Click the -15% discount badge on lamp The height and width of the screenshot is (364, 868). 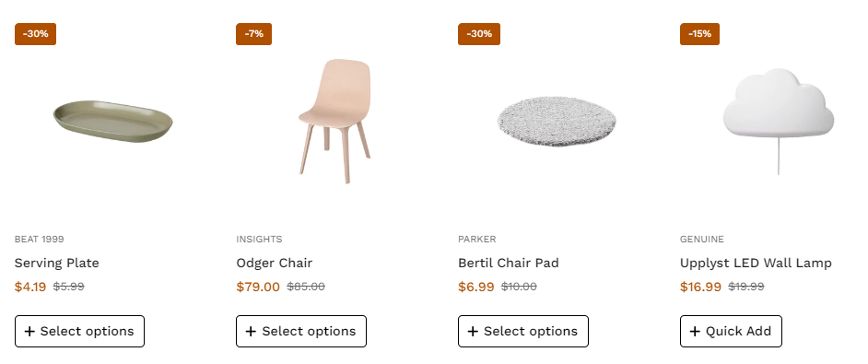(x=699, y=34)
